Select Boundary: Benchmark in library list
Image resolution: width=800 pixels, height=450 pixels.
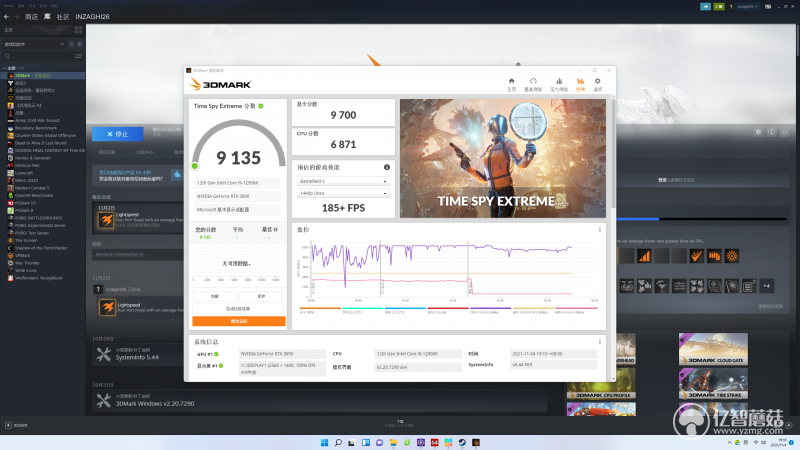43,128
